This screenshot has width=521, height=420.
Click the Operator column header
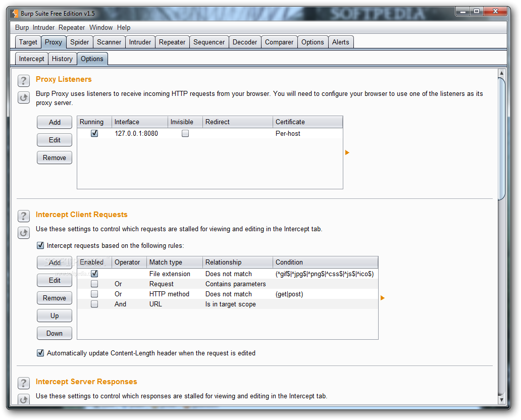[x=129, y=262]
